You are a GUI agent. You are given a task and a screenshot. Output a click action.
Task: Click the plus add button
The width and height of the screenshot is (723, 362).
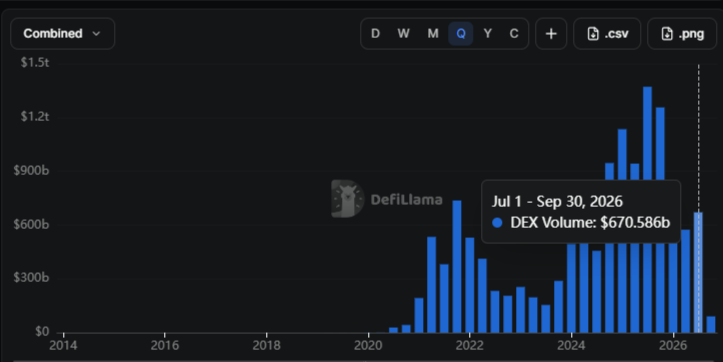tap(551, 34)
